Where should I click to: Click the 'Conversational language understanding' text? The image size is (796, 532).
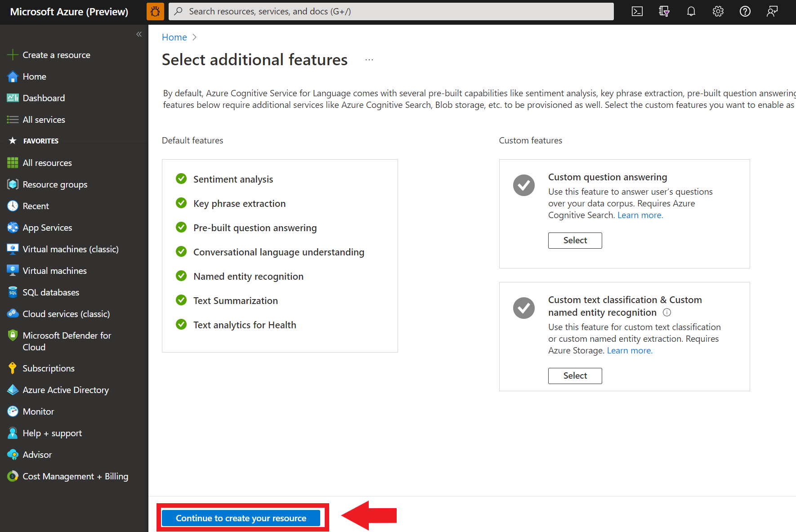pyautogui.click(x=279, y=252)
